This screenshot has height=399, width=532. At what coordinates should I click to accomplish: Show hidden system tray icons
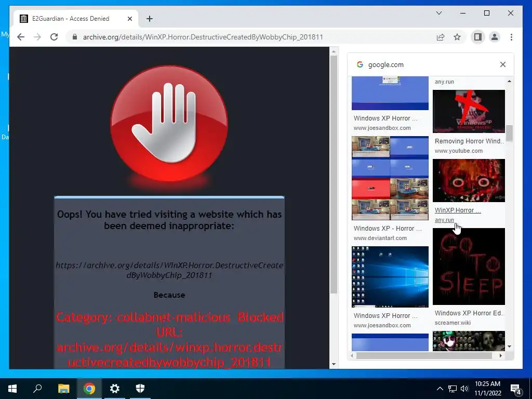(440, 389)
